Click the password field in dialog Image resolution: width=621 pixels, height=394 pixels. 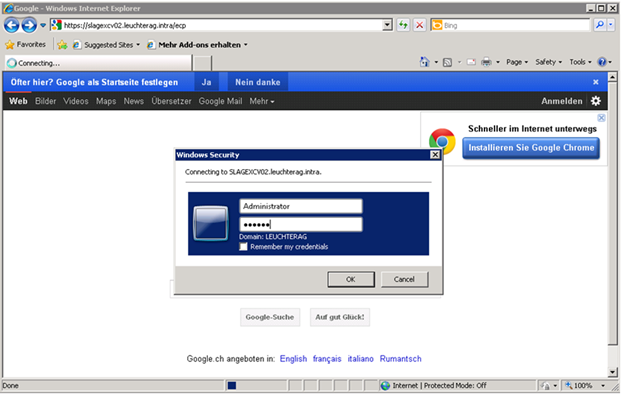tap(301, 225)
